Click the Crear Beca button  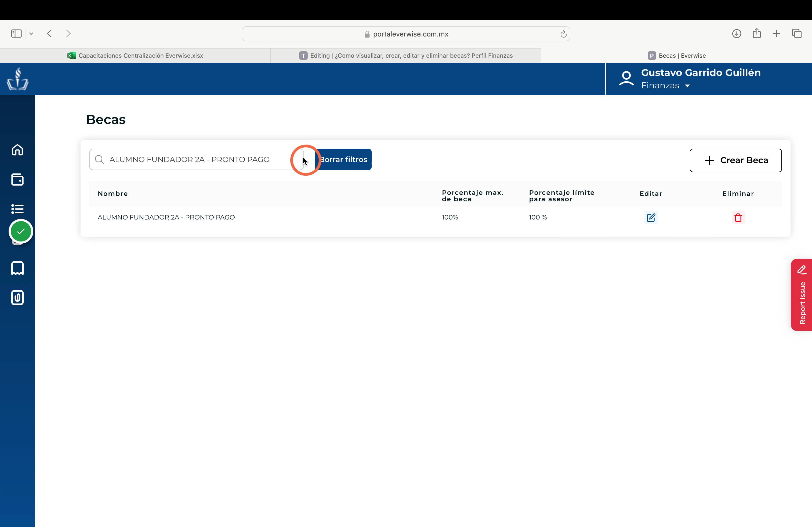tap(735, 160)
